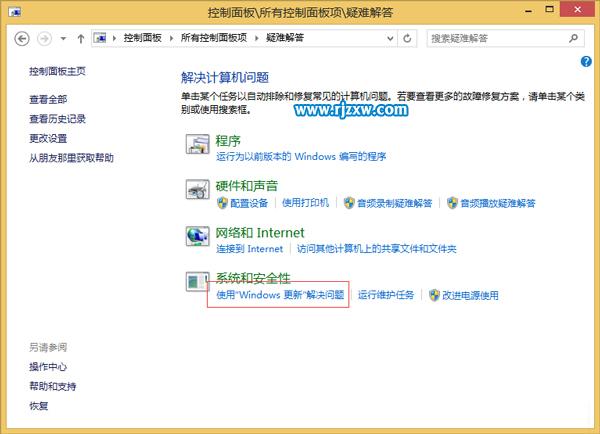The image size is (600, 434).
Task: Click 从朋友那里获取帮助 link
Action: (72, 158)
